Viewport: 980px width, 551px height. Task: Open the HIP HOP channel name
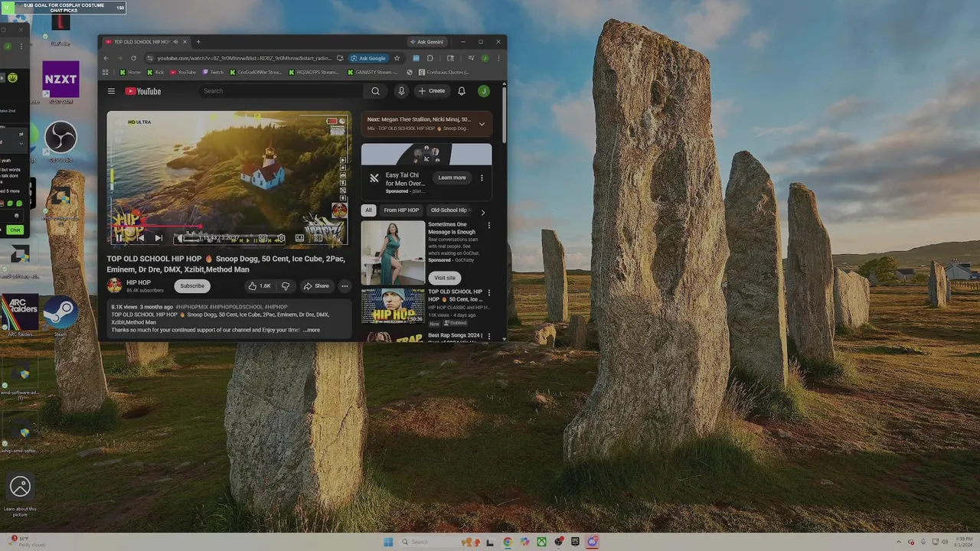point(139,282)
